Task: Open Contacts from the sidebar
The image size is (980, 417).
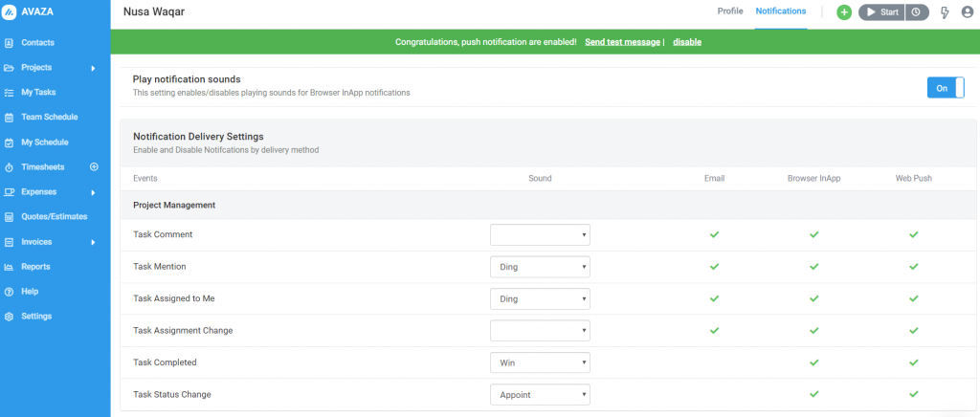Action: (x=37, y=43)
